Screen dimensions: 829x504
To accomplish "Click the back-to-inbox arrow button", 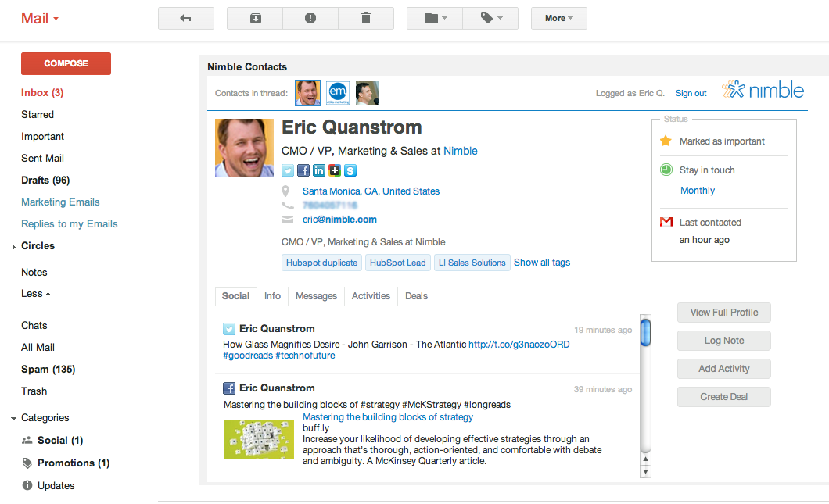I will pos(186,19).
